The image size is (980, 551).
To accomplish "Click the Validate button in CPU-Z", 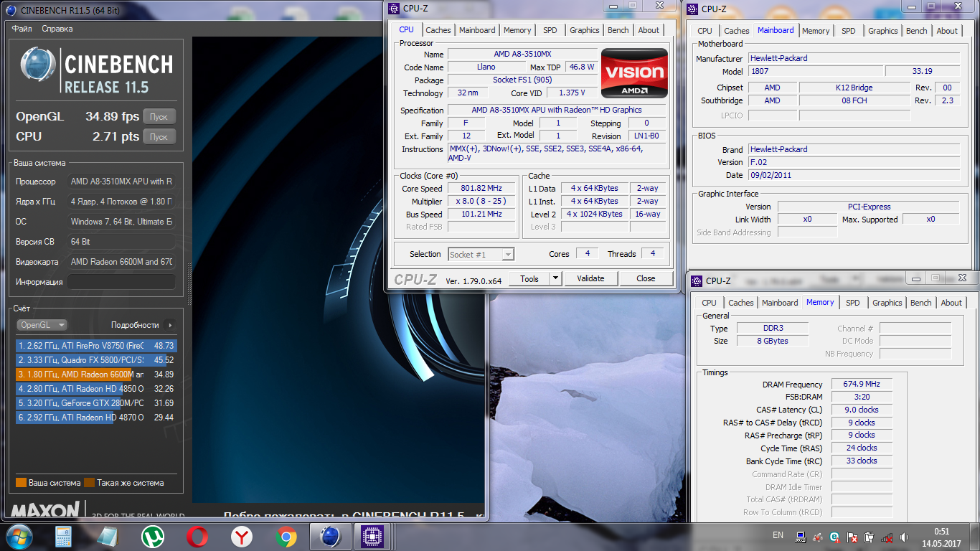I will tap(590, 278).
